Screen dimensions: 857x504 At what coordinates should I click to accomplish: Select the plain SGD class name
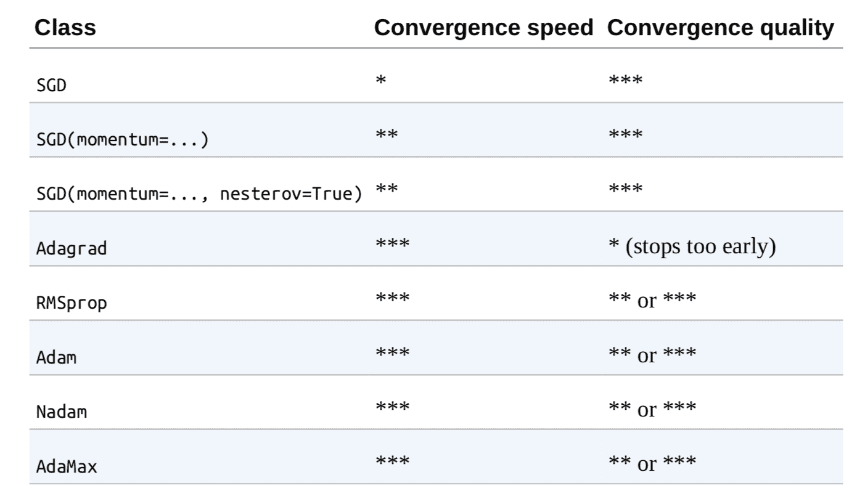click(51, 85)
